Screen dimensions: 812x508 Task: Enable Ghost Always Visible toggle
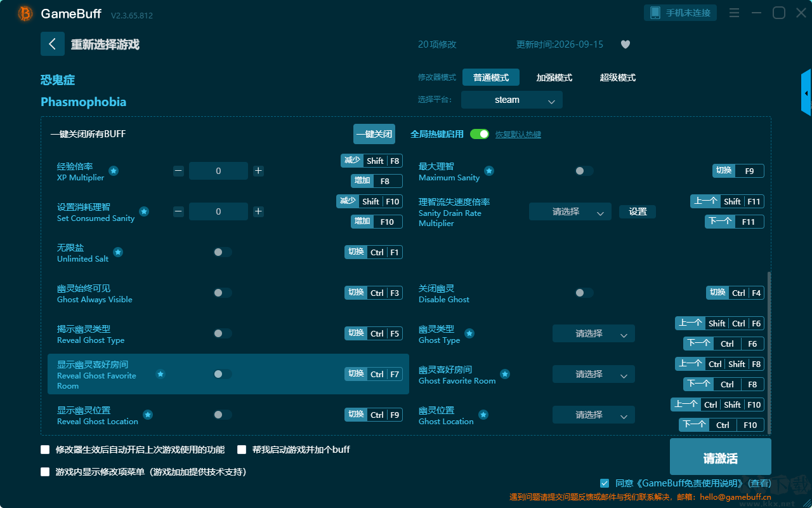(x=223, y=293)
